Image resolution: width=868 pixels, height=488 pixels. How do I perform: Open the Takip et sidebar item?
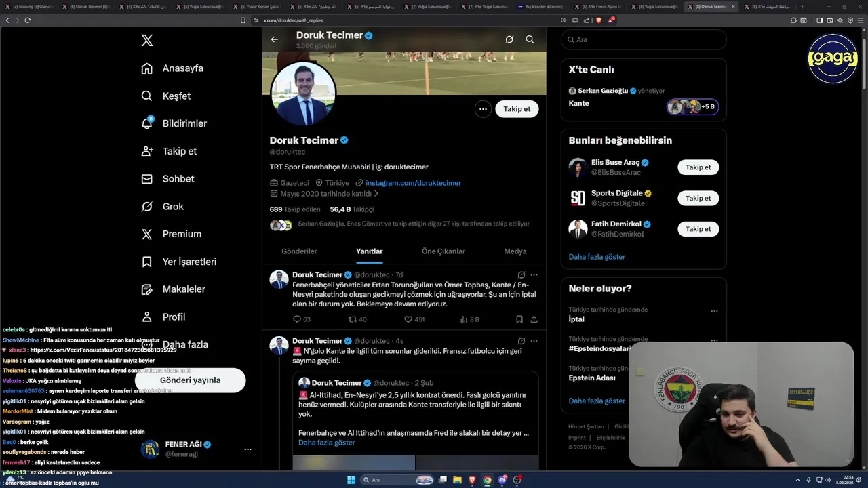[x=169, y=151]
